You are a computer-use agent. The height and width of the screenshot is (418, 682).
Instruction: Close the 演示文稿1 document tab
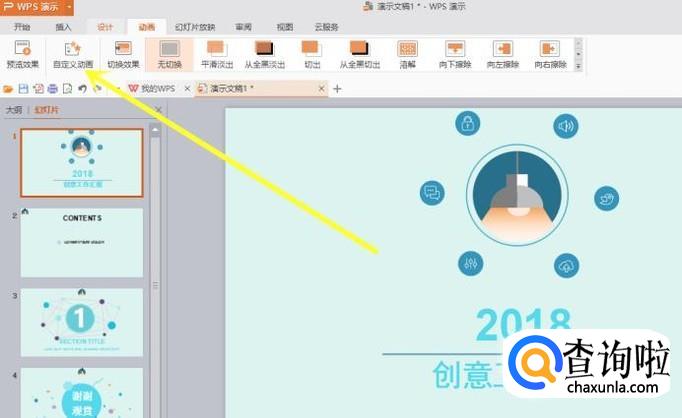(x=321, y=89)
